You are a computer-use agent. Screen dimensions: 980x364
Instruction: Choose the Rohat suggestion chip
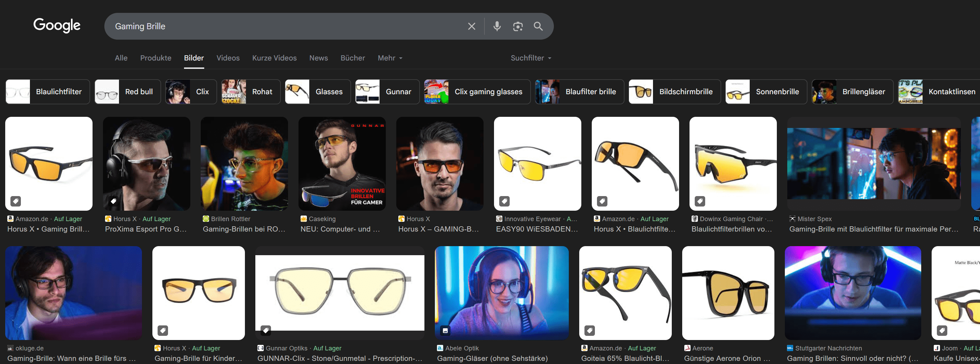click(251, 92)
